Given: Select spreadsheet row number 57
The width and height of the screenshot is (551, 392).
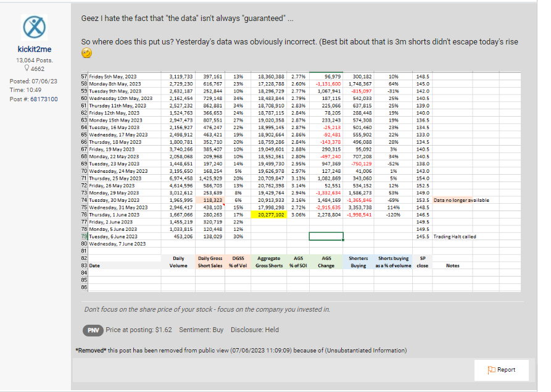Looking at the screenshot, I should pos(85,76).
